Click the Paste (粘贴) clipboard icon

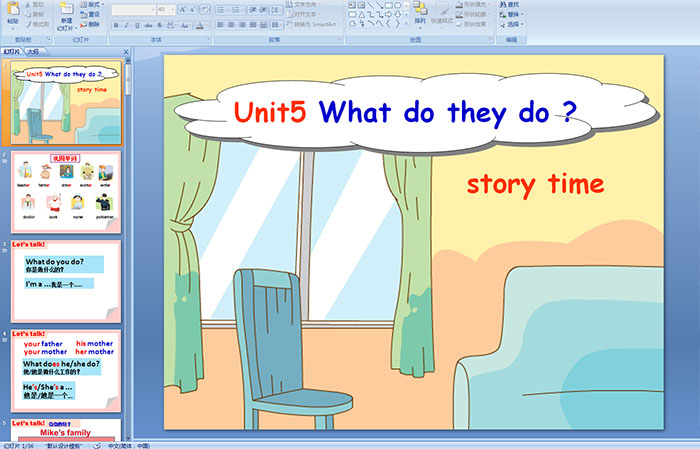[13, 9]
